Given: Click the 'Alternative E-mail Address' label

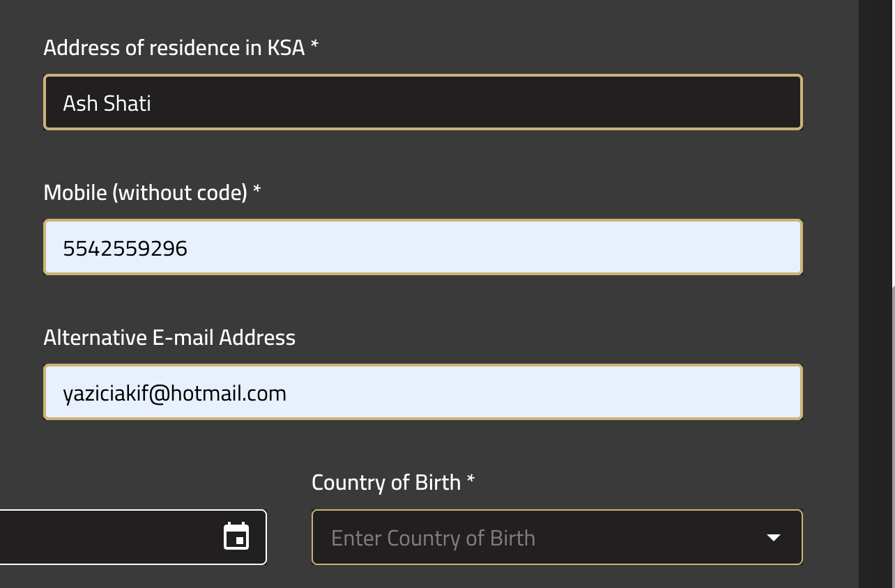Looking at the screenshot, I should pos(169,337).
